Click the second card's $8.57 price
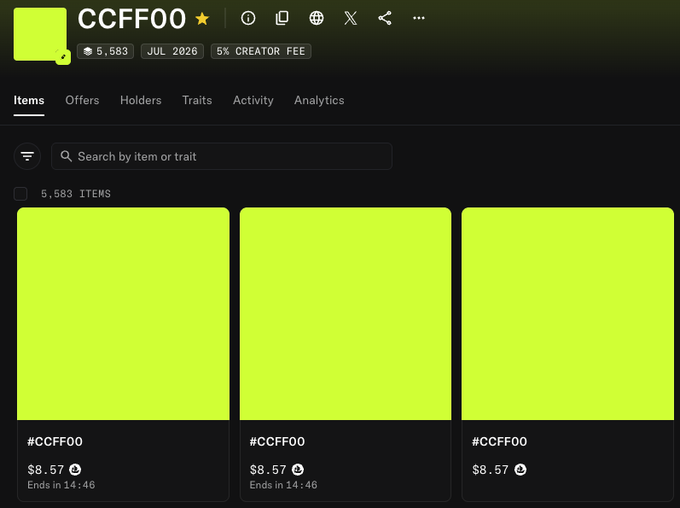Screen dimensions: 680x508 point(268,470)
